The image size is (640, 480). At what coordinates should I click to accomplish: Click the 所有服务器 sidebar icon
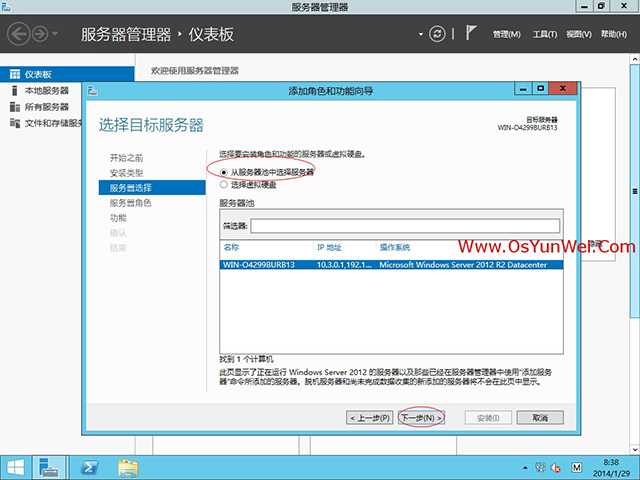(15, 107)
